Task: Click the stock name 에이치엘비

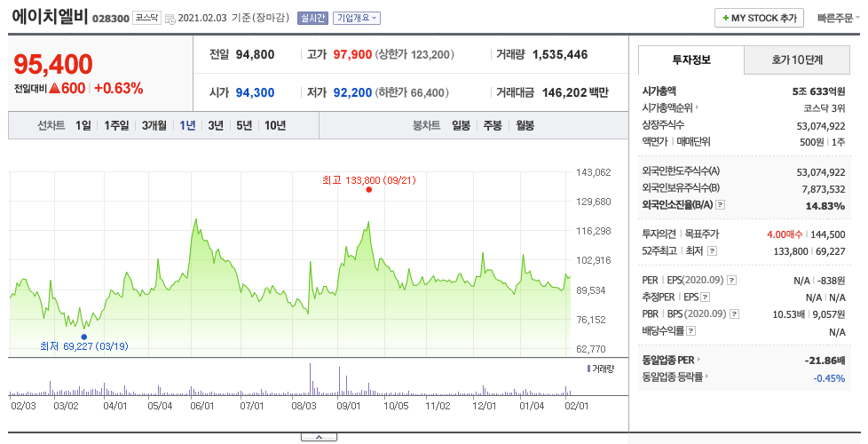Action: point(50,15)
